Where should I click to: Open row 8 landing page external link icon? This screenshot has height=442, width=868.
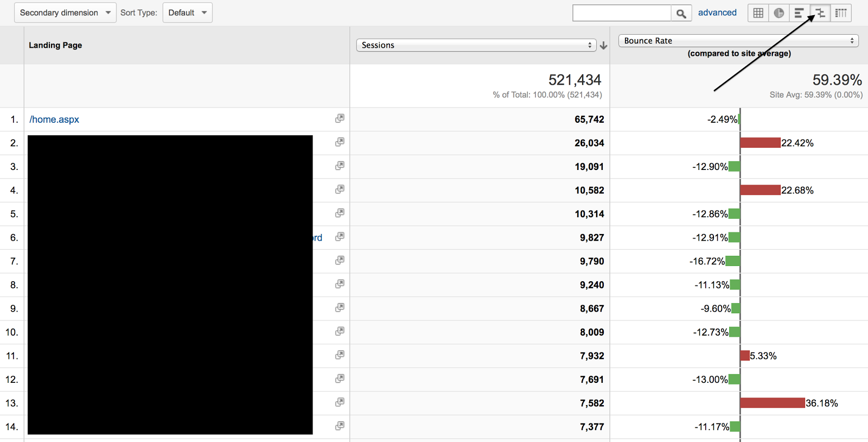[340, 284]
